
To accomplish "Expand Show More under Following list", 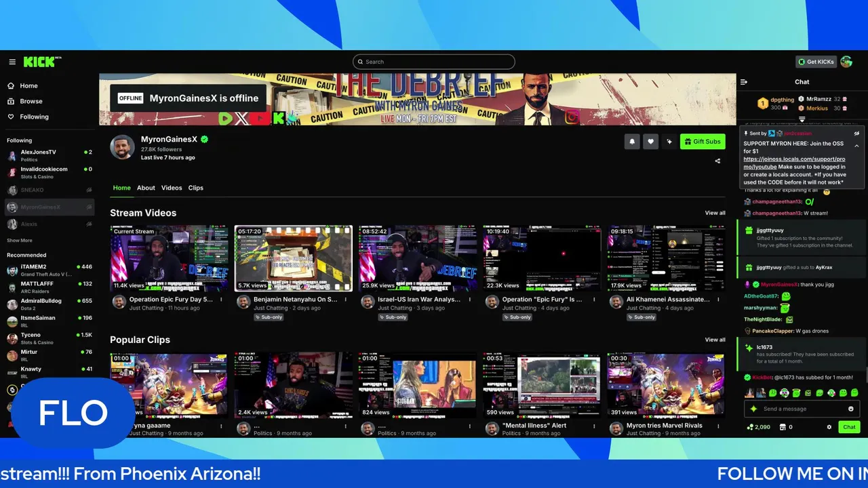I will (x=20, y=241).
